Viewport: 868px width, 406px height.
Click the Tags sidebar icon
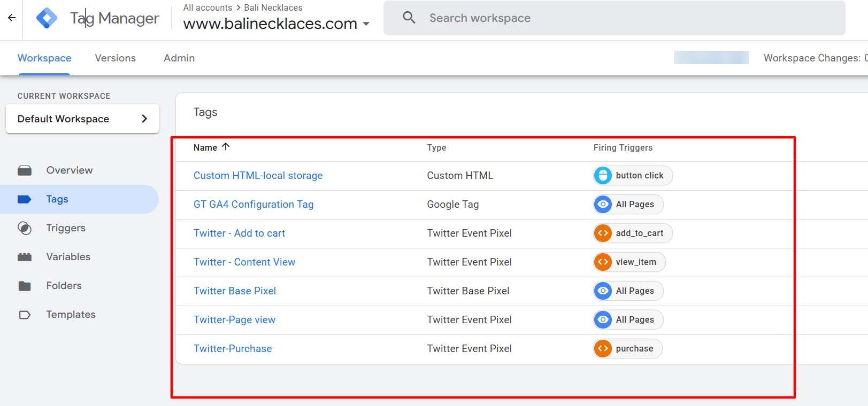(x=25, y=199)
